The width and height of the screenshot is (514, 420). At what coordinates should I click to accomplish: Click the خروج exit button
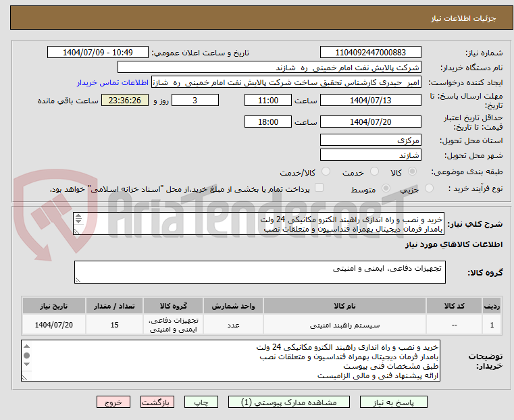(113, 402)
